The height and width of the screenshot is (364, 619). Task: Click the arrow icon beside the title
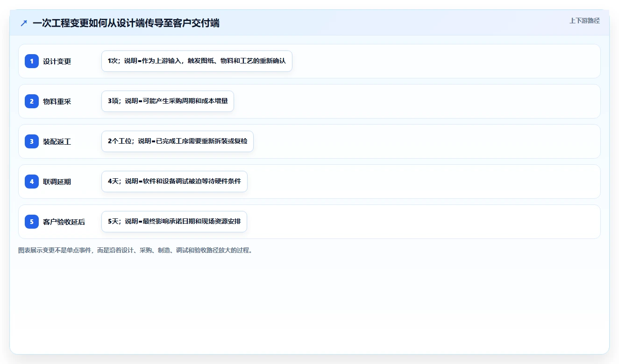click(24, 23)
